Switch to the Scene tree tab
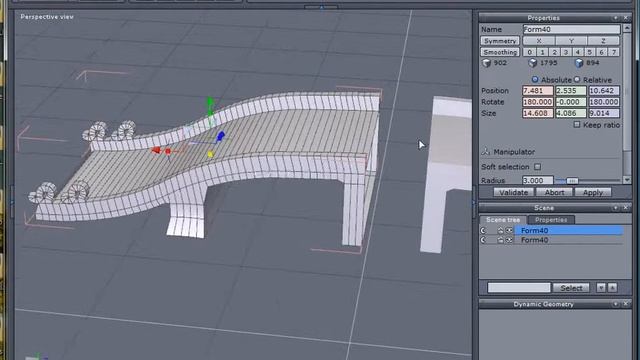Image resolution: width=640 pixels, height=360 pixels. click(503, 220)
